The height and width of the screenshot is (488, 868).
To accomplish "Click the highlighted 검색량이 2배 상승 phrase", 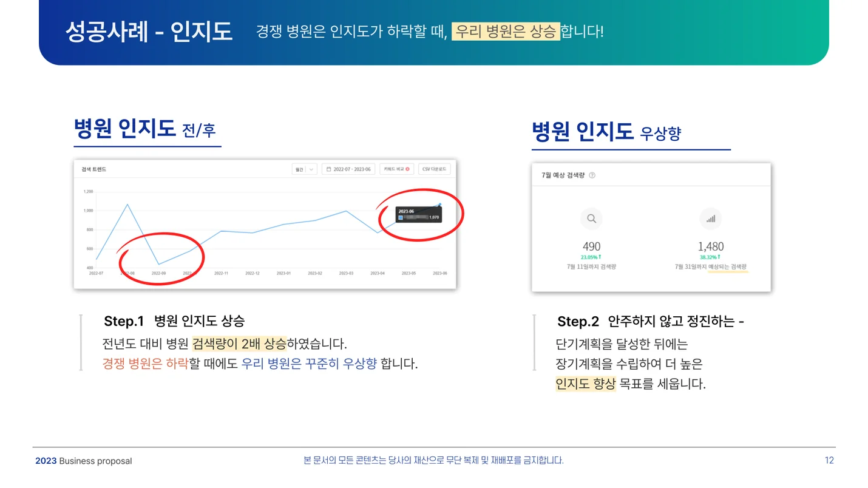I will pos(239,344).
